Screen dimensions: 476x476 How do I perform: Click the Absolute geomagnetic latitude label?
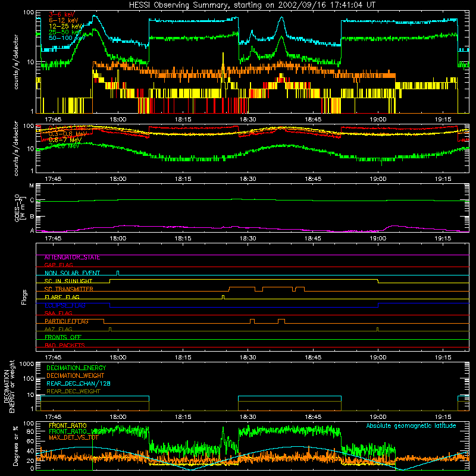411,425
